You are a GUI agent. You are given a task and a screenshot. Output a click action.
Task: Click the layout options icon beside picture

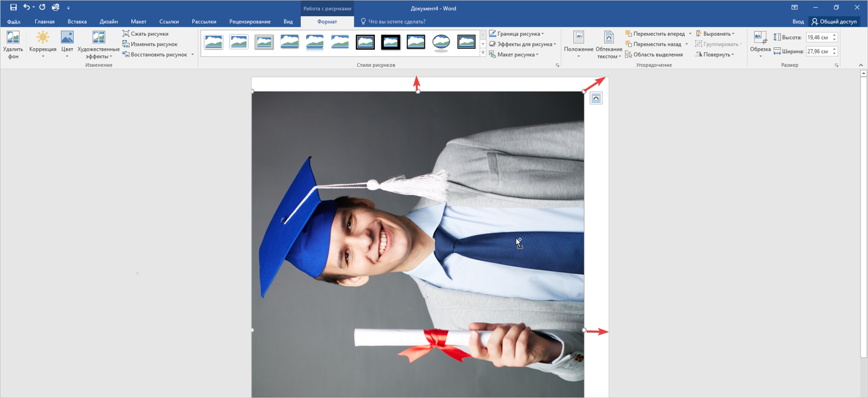596,98
